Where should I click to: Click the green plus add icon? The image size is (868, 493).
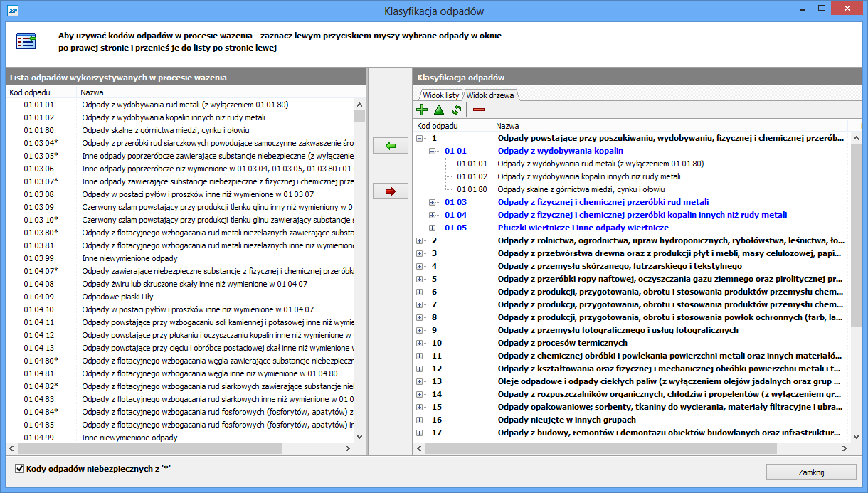click(x=422, y=110)
